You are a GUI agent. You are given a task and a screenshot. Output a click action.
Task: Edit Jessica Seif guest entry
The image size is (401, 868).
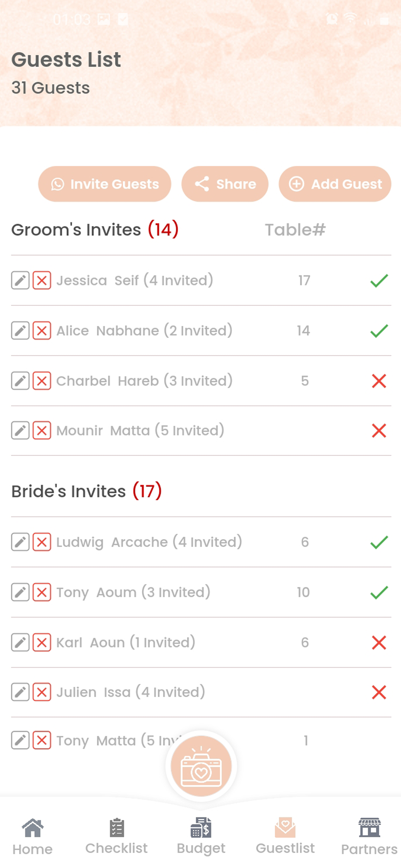pyautogui.click(x=20, y=280)
